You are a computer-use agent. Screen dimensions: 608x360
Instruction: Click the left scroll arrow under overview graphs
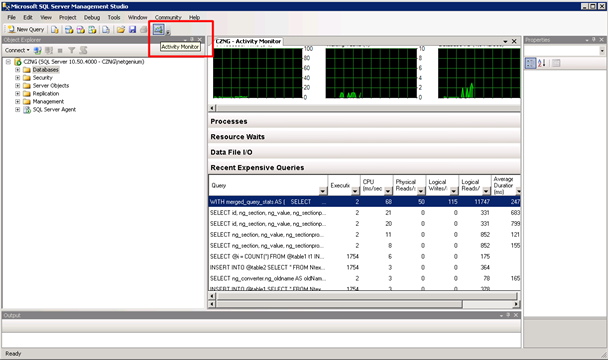pos(212,108)
